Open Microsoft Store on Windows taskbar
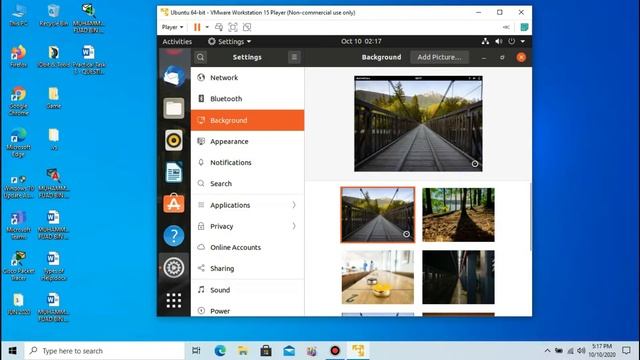The width and height of the screenshot is (640, 360). click(266, 351)
